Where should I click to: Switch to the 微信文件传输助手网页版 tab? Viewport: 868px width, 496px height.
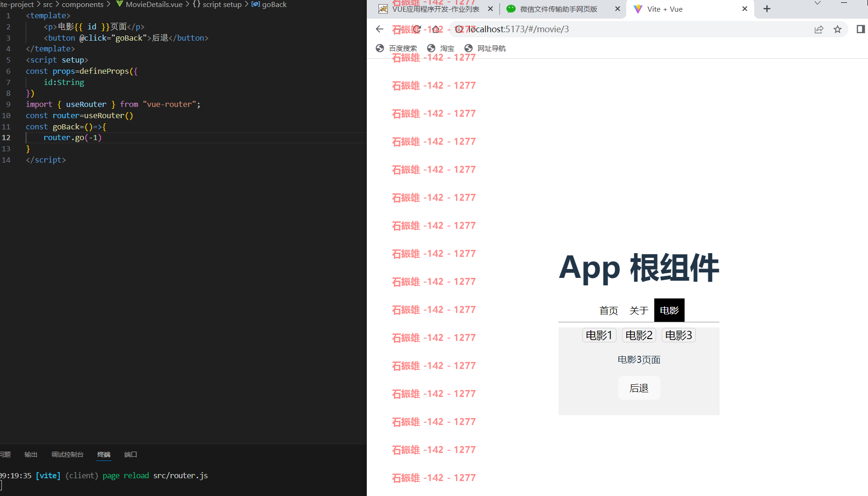[x=559, y=9]
